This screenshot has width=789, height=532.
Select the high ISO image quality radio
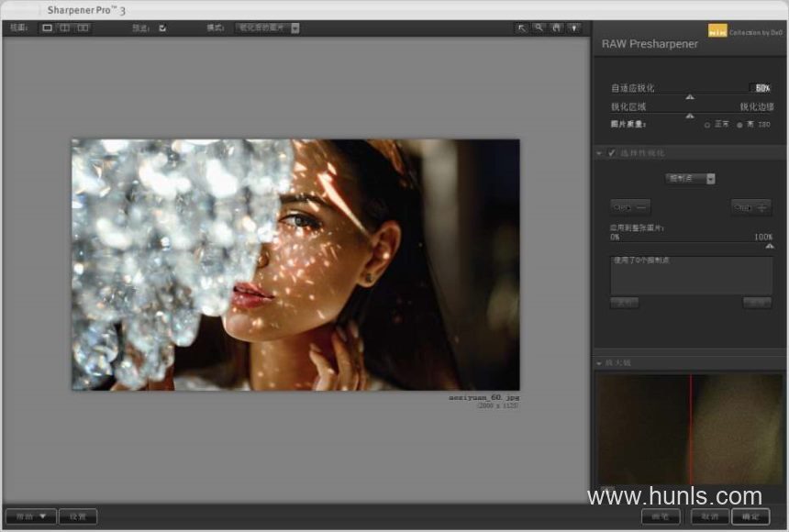click(739, 125)
